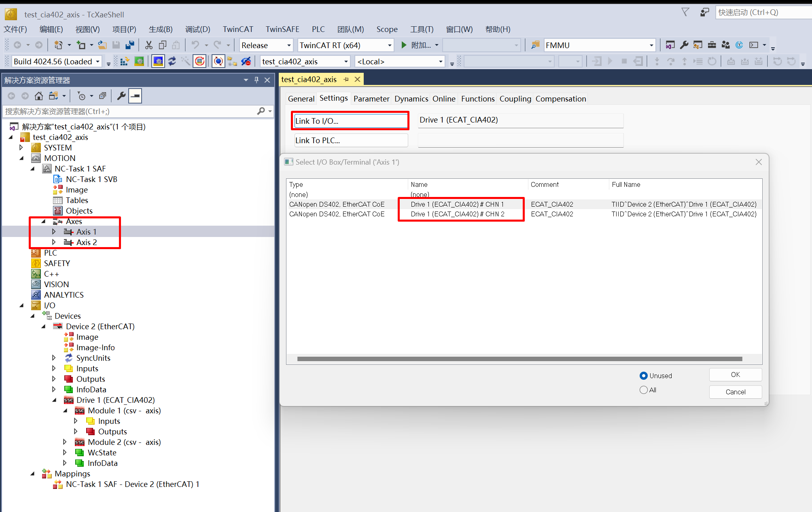The height and width of the screenshot is (512, 812).
Task: Click the Command Window icon
Action: click(x=753, y=45)
